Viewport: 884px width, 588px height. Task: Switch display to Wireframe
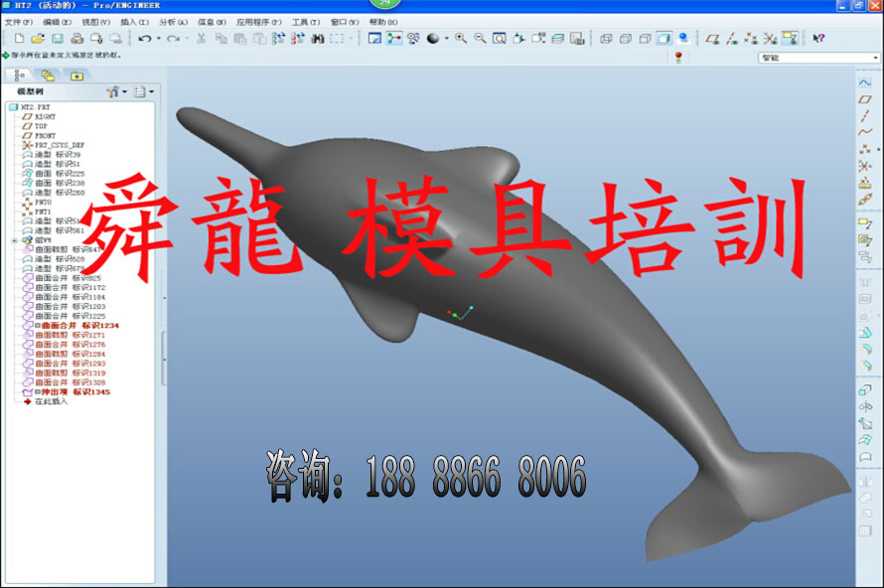coord(606,39)
